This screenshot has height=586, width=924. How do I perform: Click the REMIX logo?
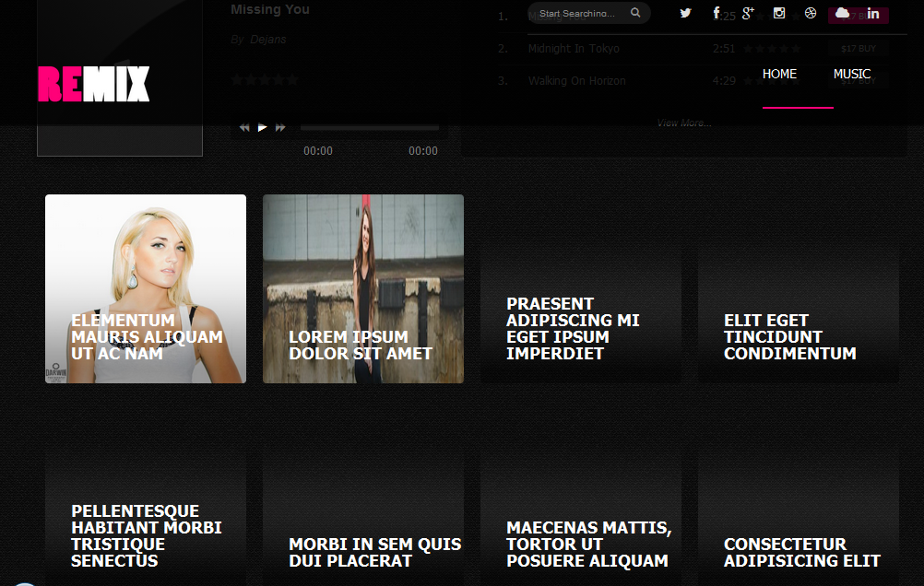[94, 84]
